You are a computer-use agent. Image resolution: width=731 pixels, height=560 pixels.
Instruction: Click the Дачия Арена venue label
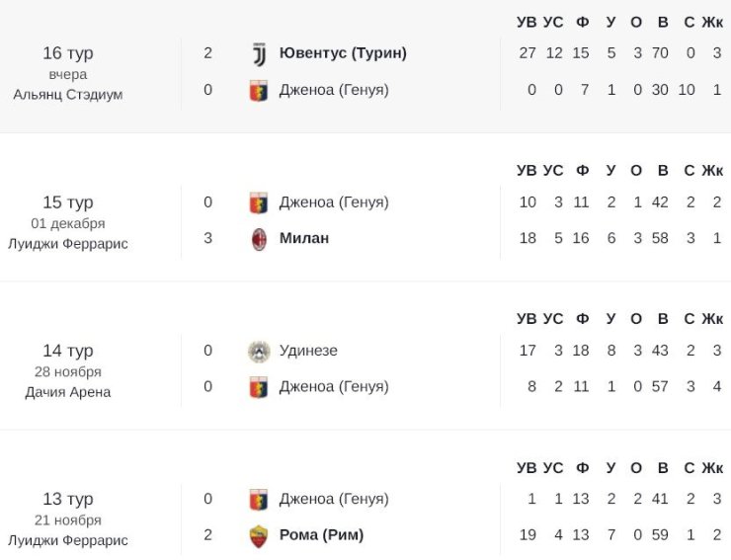(68, 392)
